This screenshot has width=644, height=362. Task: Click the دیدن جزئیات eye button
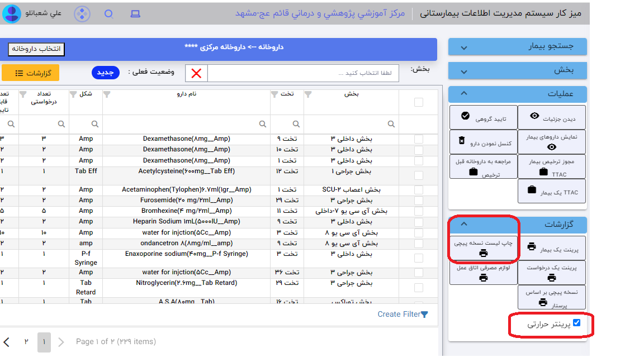[551, 118]
